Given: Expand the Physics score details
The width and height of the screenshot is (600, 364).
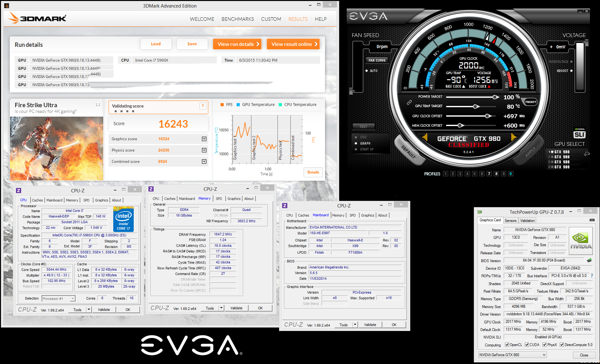Looking at the screenshot, I should click(x=204, y=150).
